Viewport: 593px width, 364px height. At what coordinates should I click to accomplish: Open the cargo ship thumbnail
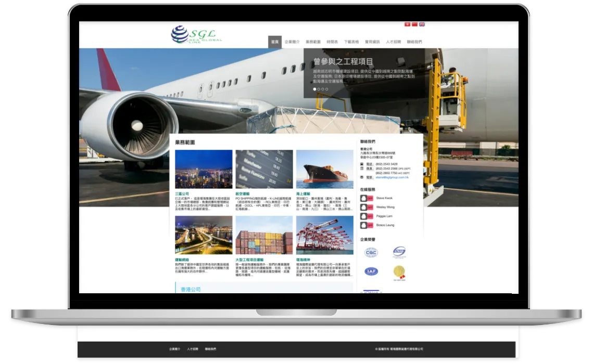[x=325, y=169]
